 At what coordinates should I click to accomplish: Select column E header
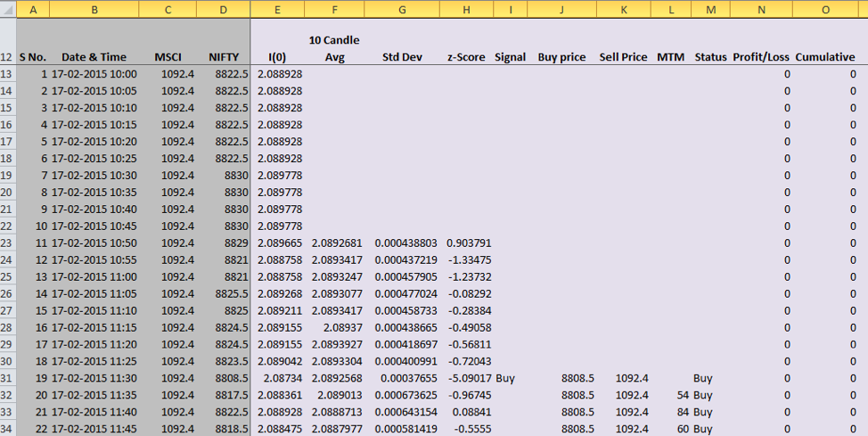coord(277,10)
